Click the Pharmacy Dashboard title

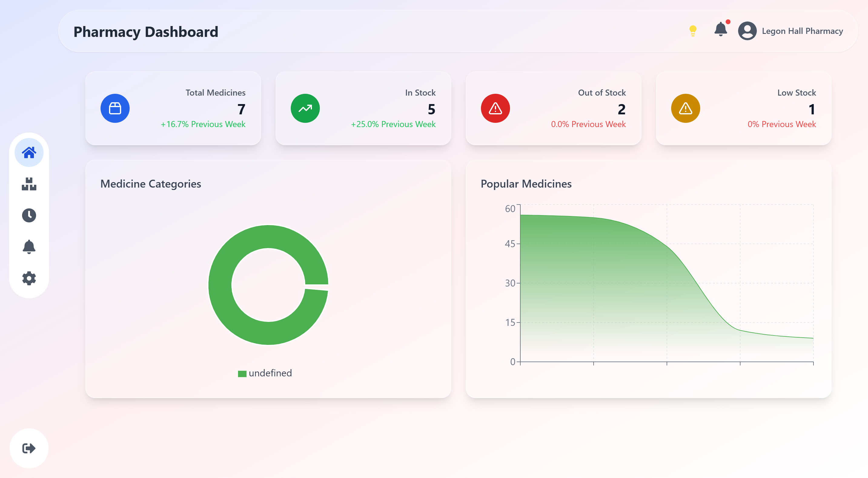(x=146, y=32)
